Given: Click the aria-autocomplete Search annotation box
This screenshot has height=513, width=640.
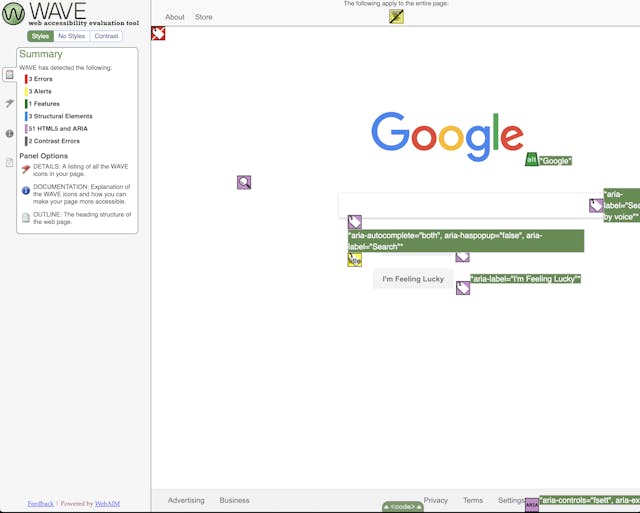Looking at the screenshot, I should (466, 241).
